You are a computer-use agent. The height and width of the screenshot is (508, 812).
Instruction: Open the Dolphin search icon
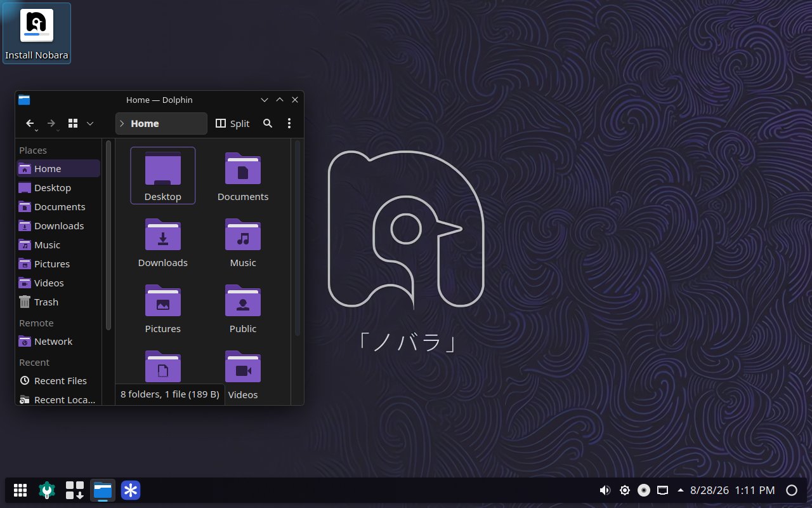[x=268, y=124]
